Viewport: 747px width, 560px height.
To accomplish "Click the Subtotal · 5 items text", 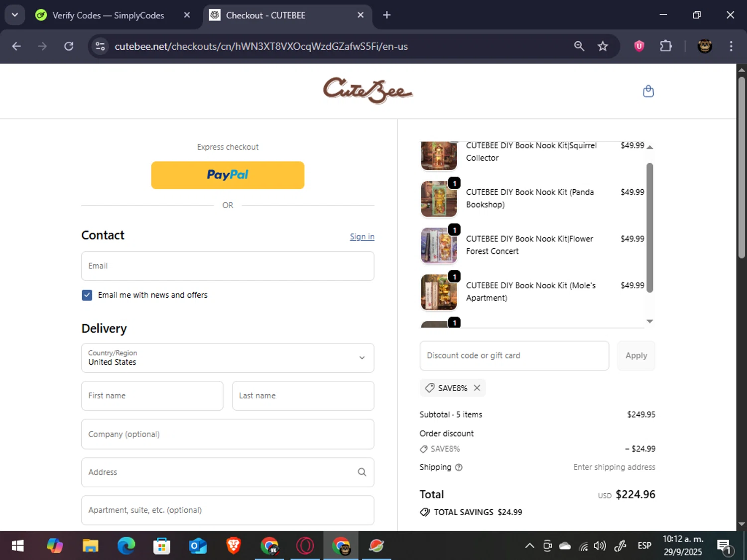I will 451,415.
